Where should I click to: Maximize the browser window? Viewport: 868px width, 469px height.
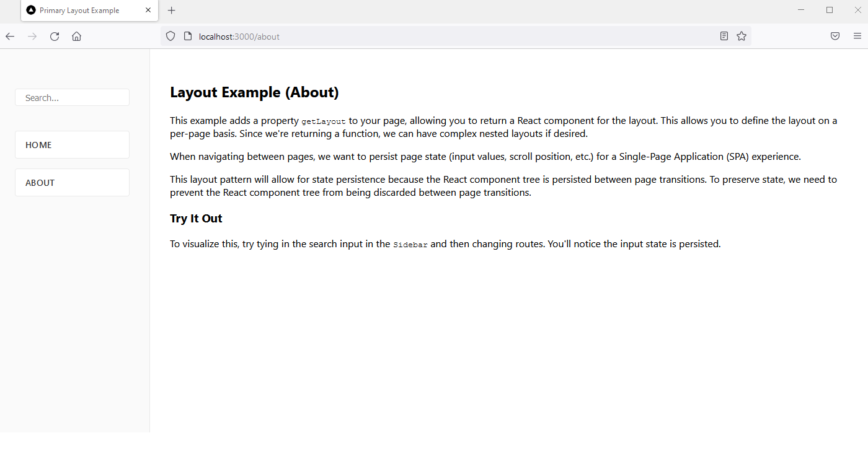pyautogui.click(x=830, y=10)
